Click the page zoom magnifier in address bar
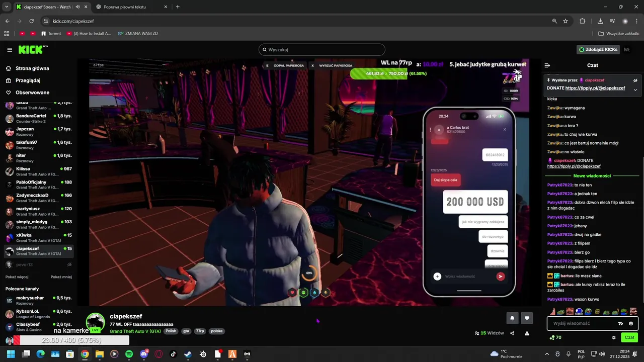Screen dimensions: 644x362 pos(554,21)
